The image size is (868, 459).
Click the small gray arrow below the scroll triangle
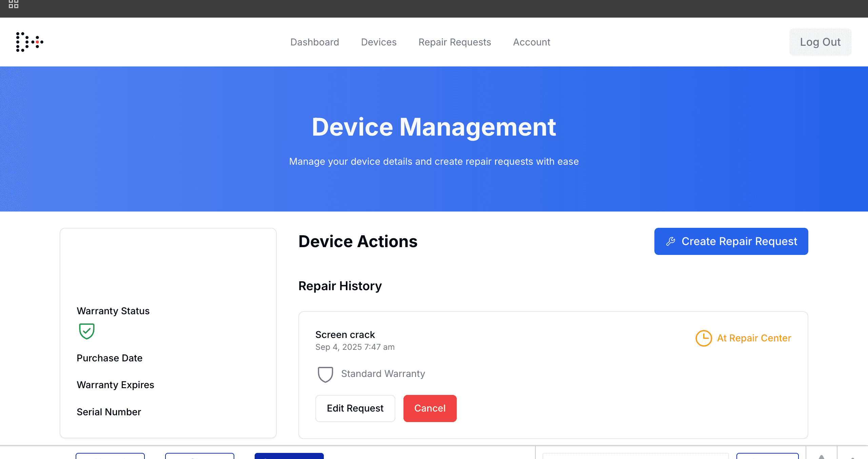[852, 458]
